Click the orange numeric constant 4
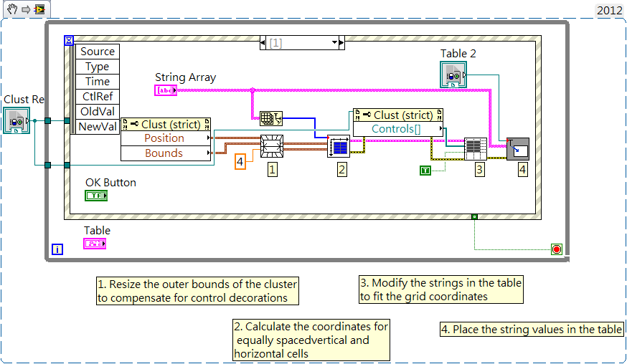The image size is (627, 364). coord(240,162)
